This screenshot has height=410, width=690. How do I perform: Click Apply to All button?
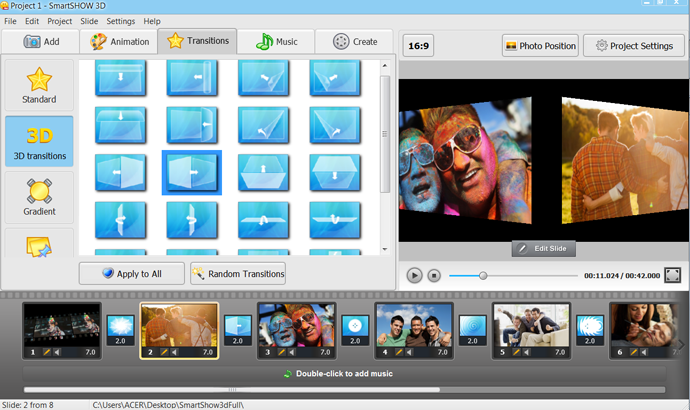[132, 274]
